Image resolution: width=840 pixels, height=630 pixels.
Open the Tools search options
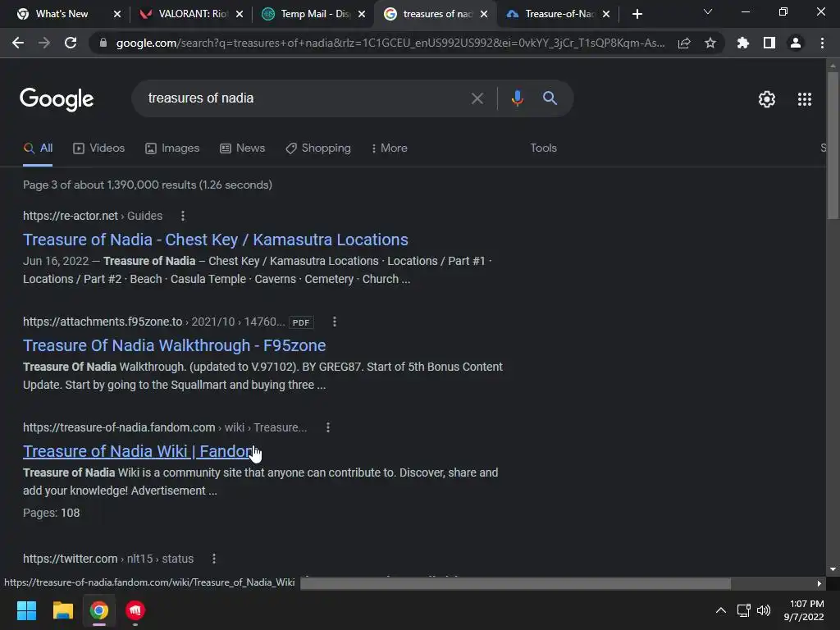point(543,148)
